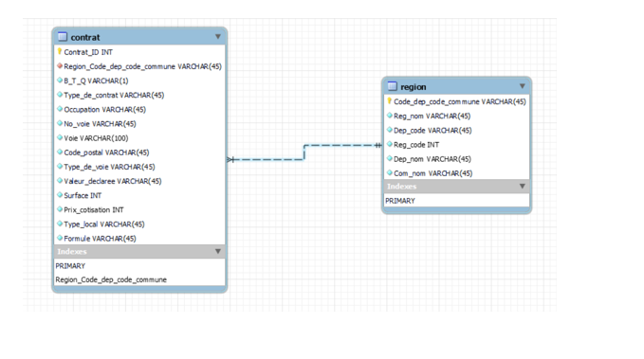Select the Occupation VARCHAR(45) column
Viewport: 644px width, 359px height.
pyautogui.click(x=104, y=110)
